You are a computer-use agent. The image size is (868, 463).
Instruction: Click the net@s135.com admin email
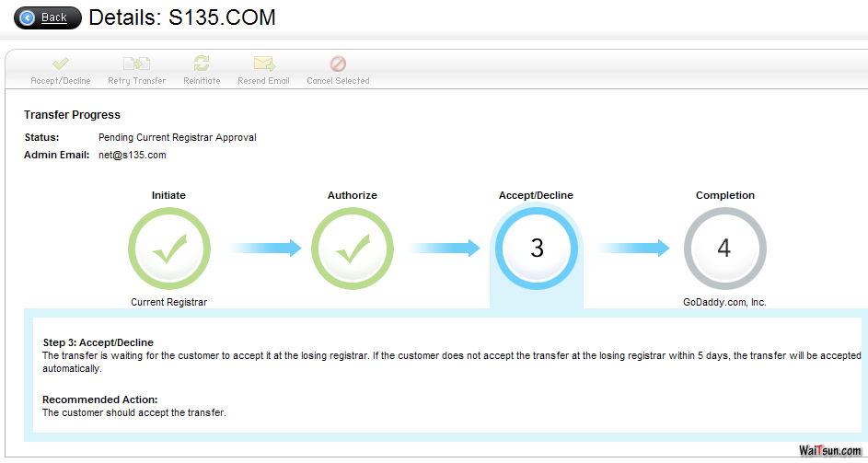pyautogui.click(x=132, y=155)
